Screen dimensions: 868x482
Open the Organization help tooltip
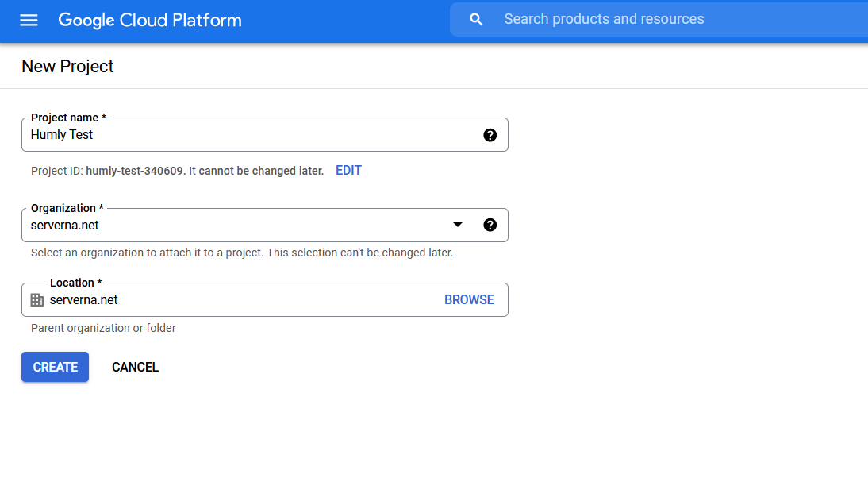(x=490, y=225)
